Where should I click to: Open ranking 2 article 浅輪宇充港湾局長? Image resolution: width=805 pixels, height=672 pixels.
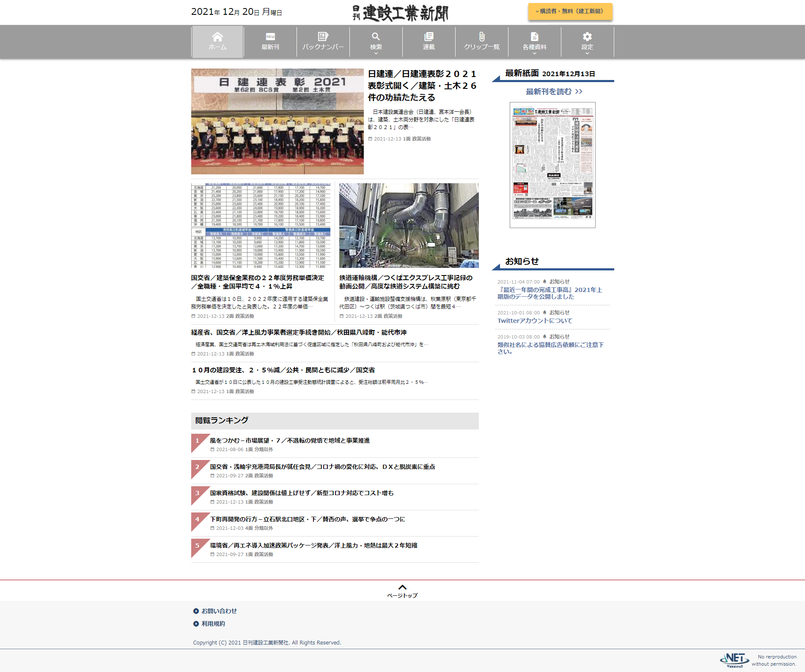pos(322,467)
